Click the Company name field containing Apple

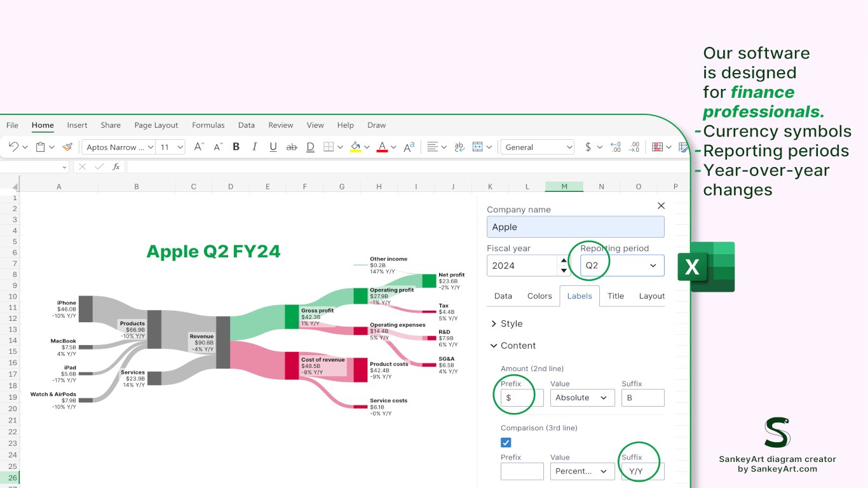click(576, 227)
